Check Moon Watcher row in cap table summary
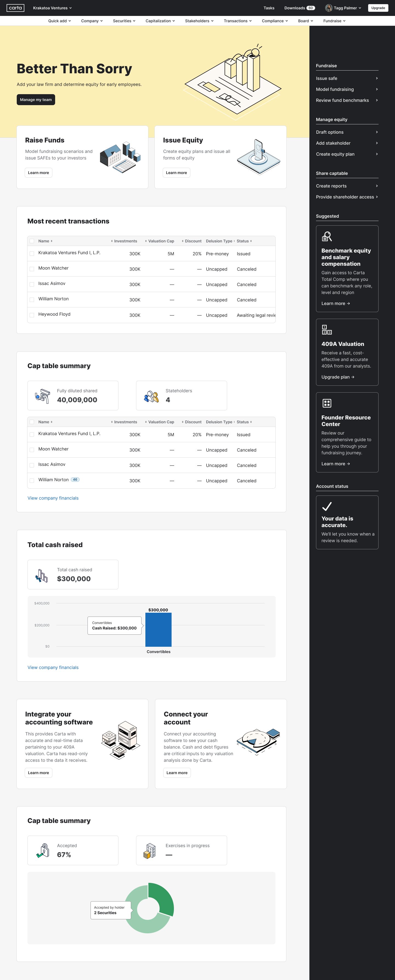The image size is (395, 980). [32, 450]
